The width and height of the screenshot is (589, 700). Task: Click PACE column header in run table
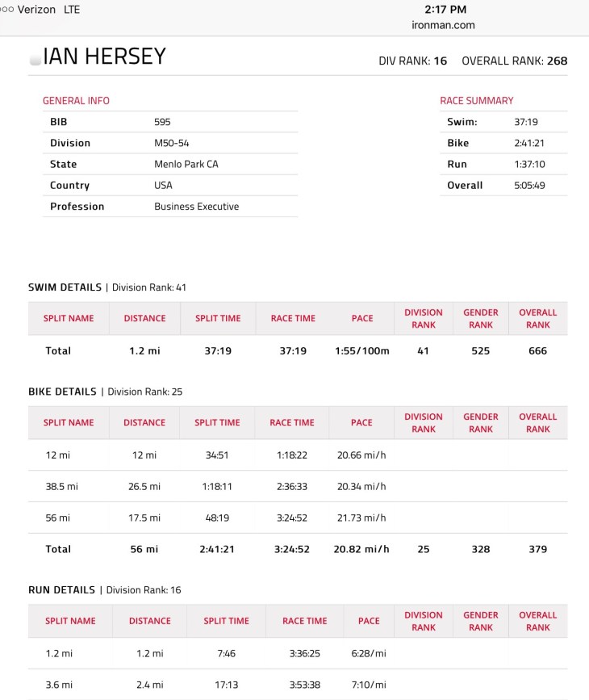click(369, 621)
